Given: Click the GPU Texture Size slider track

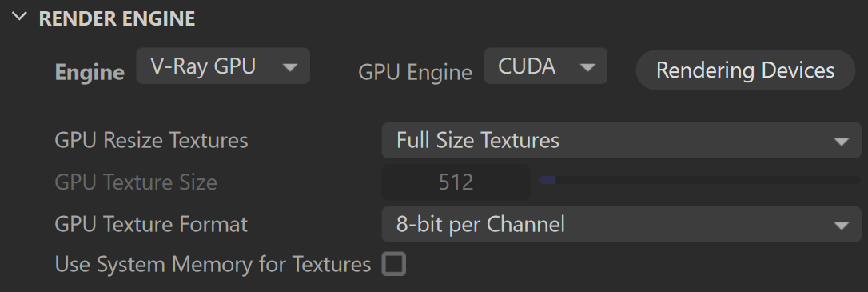Looking at the screenshot, I should 699,180.
